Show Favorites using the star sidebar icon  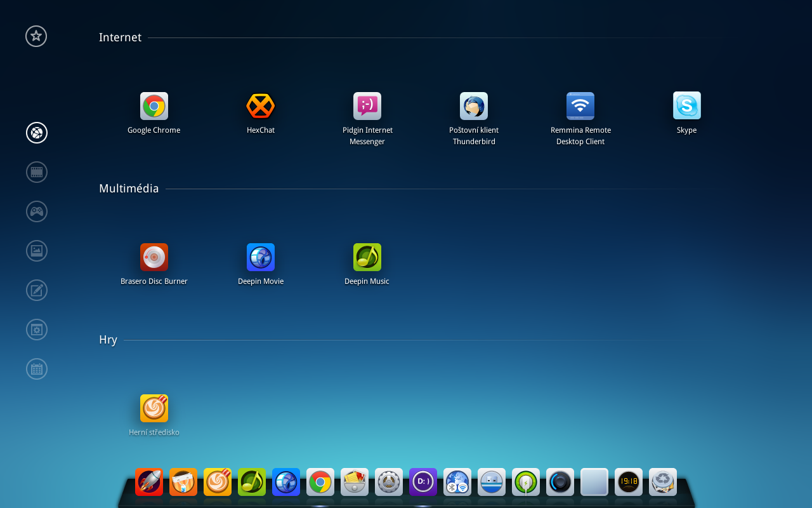36,36
